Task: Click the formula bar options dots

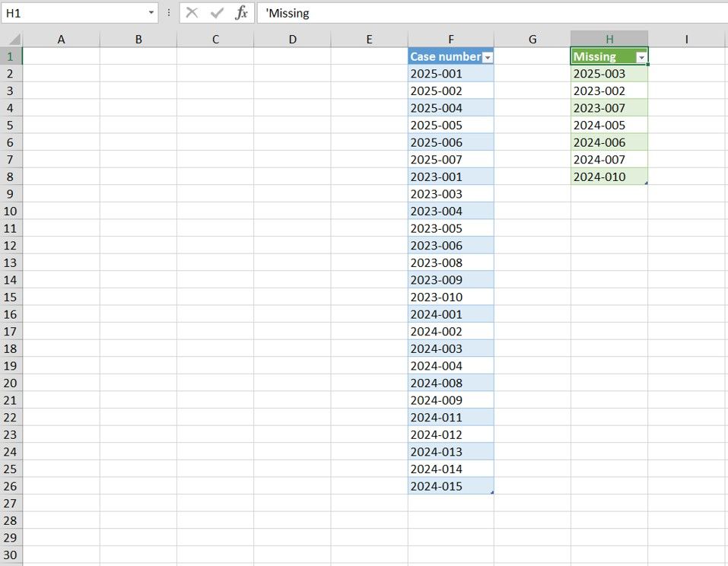Action: pos(169,13)
